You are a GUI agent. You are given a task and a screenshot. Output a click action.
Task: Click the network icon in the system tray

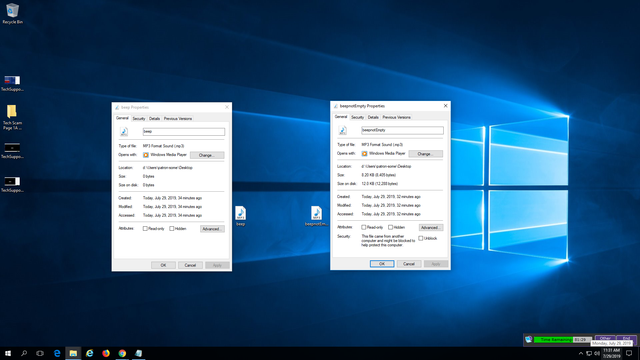pos(589,353)
